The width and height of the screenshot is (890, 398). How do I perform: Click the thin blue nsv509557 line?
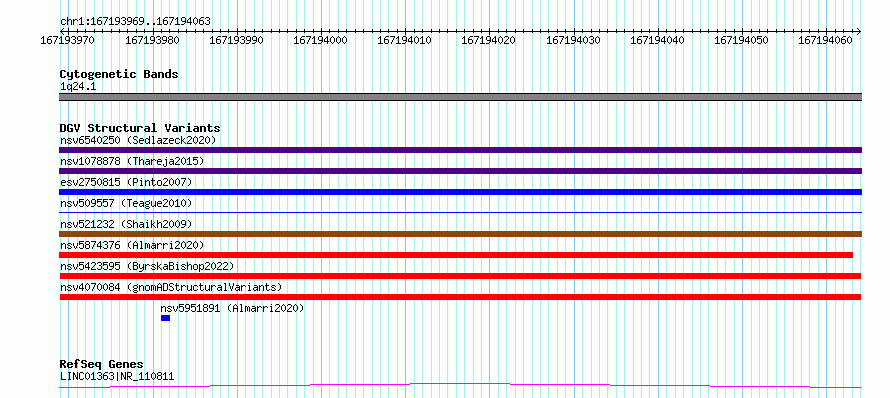coord(460,212)
